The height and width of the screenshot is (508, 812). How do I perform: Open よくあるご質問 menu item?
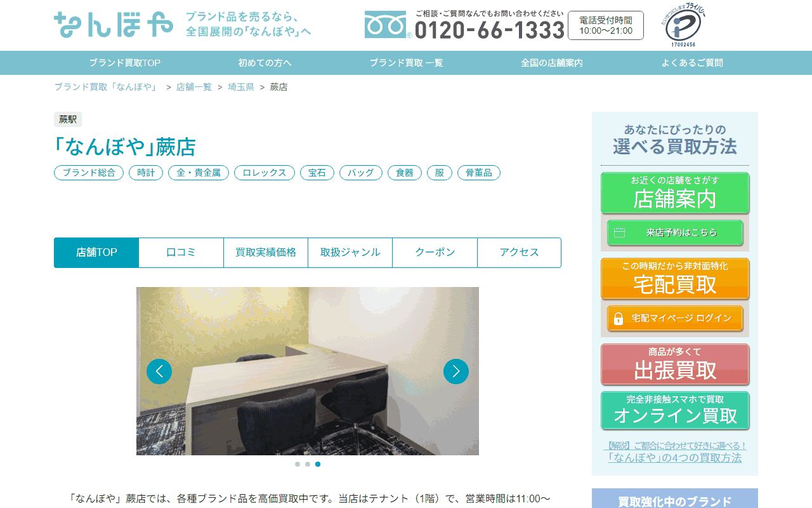(x=692, y=63)
